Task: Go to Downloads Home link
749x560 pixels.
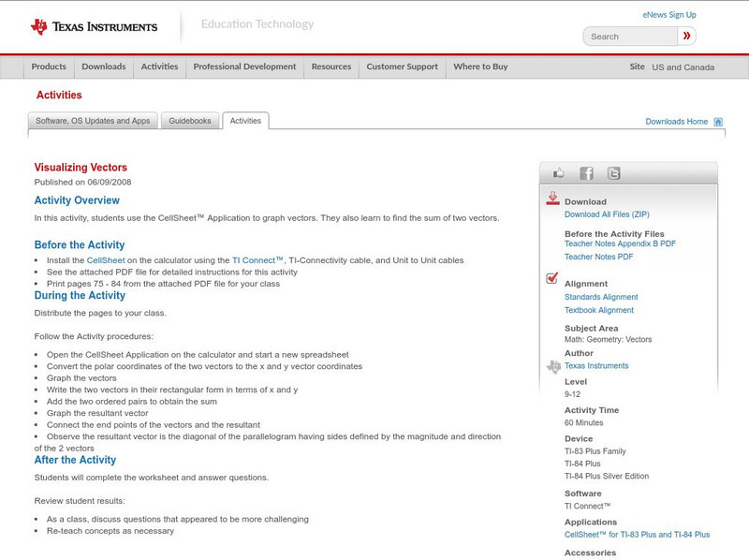Action: coord(676,122)
